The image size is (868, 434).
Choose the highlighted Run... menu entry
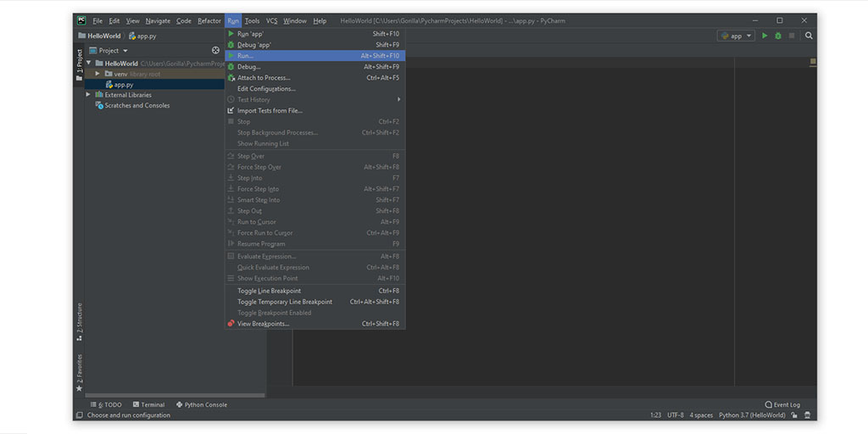pos(315,56)
